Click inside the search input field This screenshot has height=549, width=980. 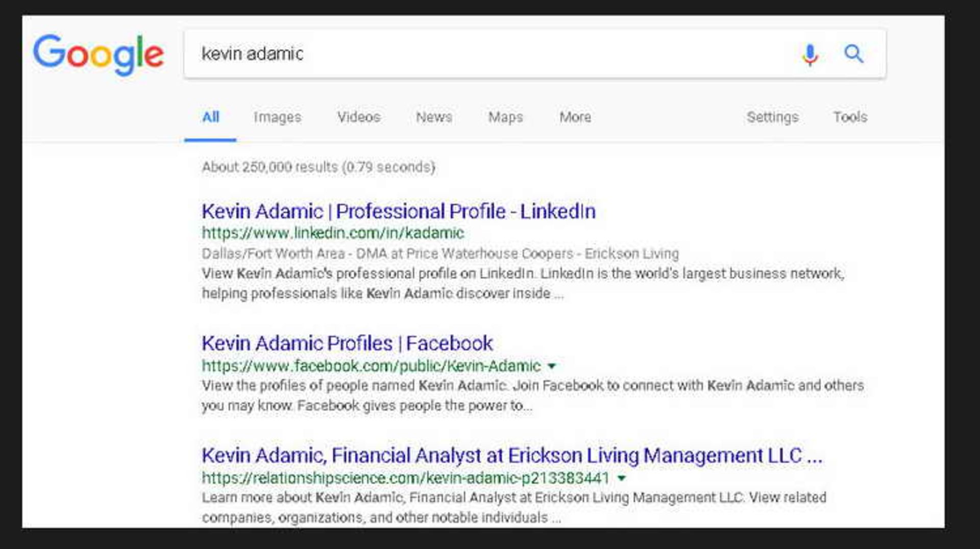(459, 54)
